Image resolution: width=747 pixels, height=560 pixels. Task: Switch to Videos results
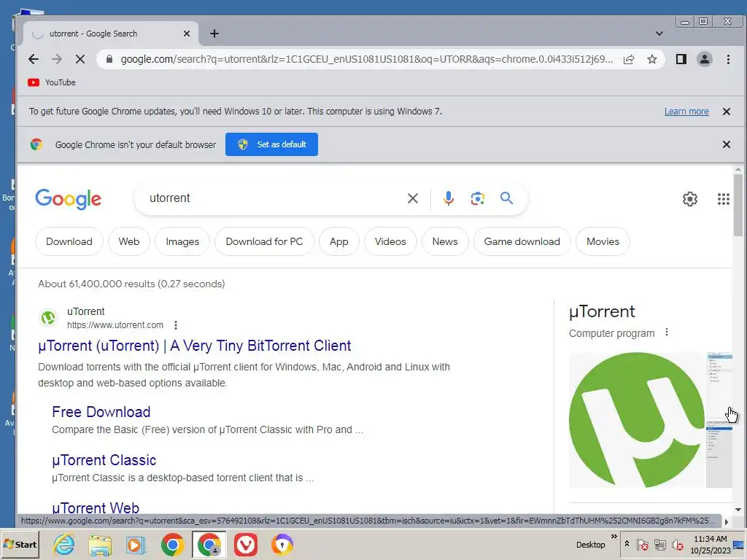tap(390, 241)
